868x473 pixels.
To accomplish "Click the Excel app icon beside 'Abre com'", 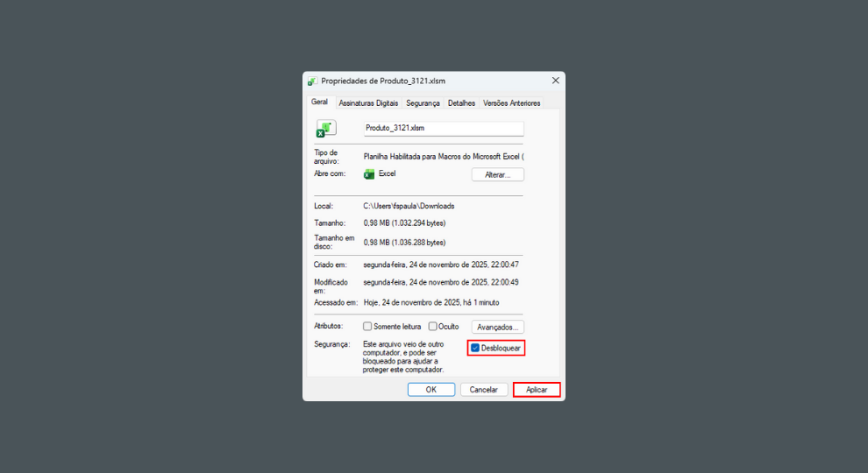I will (x=369, y=174).
